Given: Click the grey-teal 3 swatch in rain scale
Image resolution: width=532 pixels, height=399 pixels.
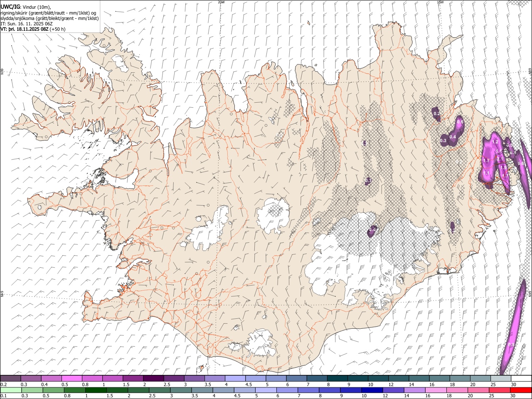Looking at the screenshot, I should (x=181, y=390).
